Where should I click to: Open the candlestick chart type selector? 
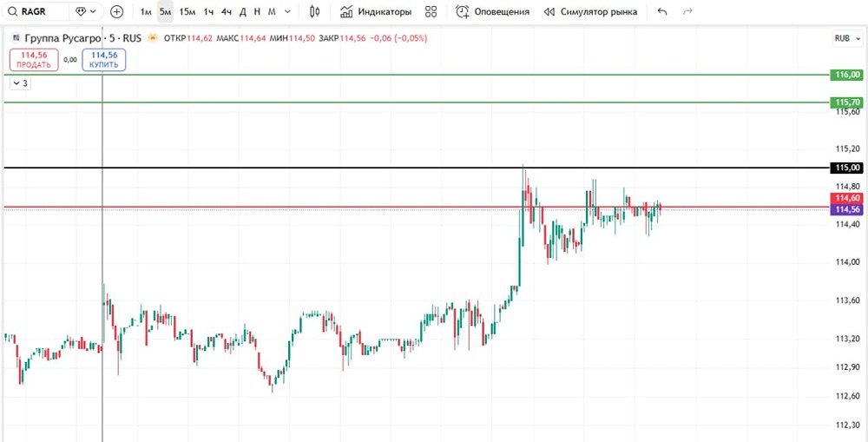click(314, 11)
